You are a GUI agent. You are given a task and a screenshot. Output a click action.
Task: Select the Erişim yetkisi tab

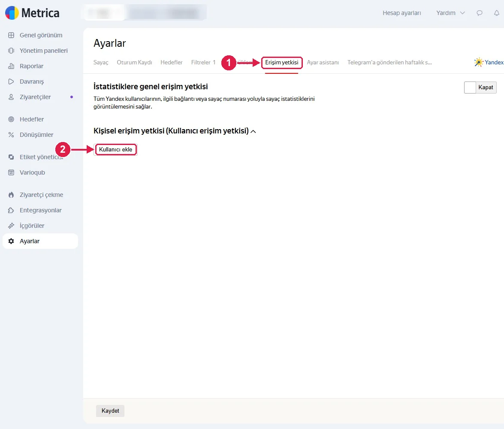(x=281, y=62)
